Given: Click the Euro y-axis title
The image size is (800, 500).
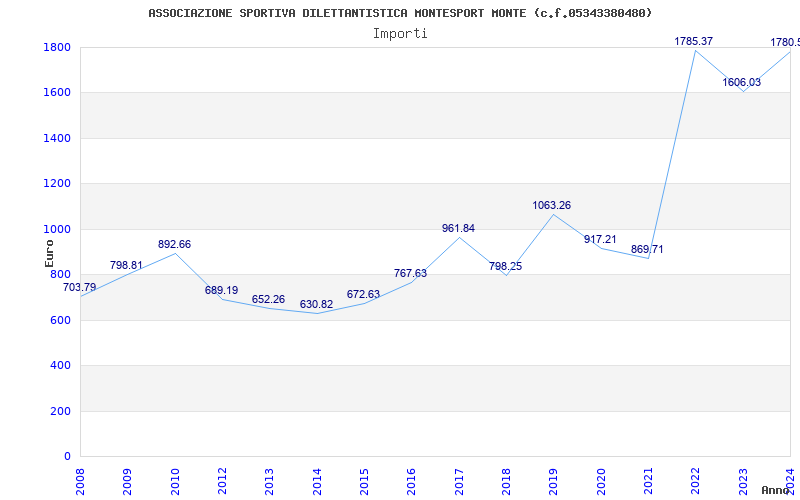Looking at the screenshot, I should point(50,252).
